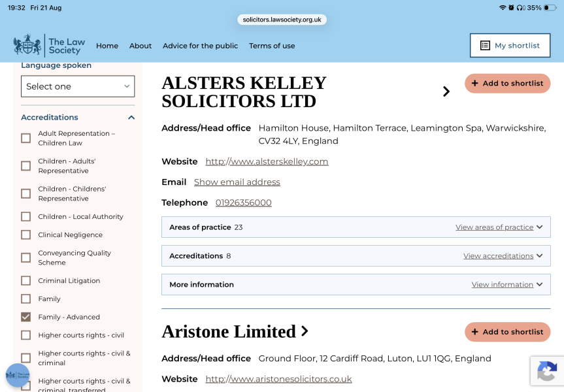Open My shortlist button

point(510,45)
